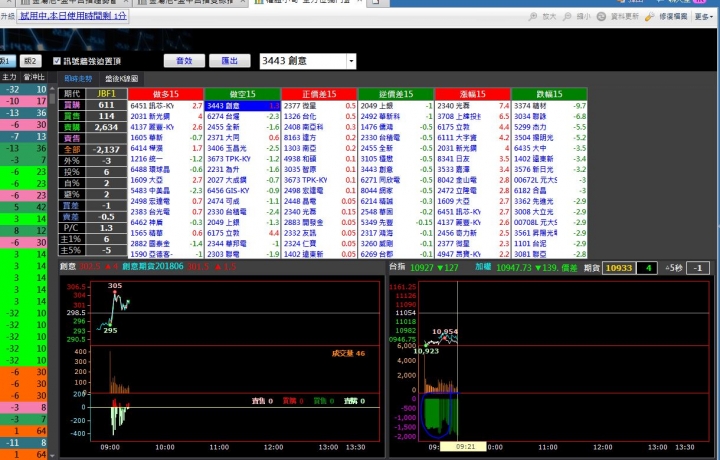
Task: Select 2377 微星 in 正價差15 list
Action: coord(319,106)
